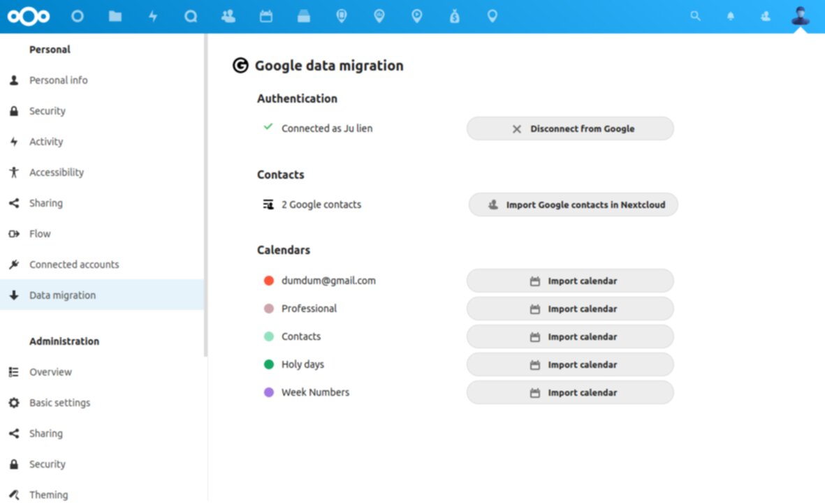Import the dumdum@gmail.com calendar
The width and height of the screenshot is (825, 504).
[x=570, y=281]
